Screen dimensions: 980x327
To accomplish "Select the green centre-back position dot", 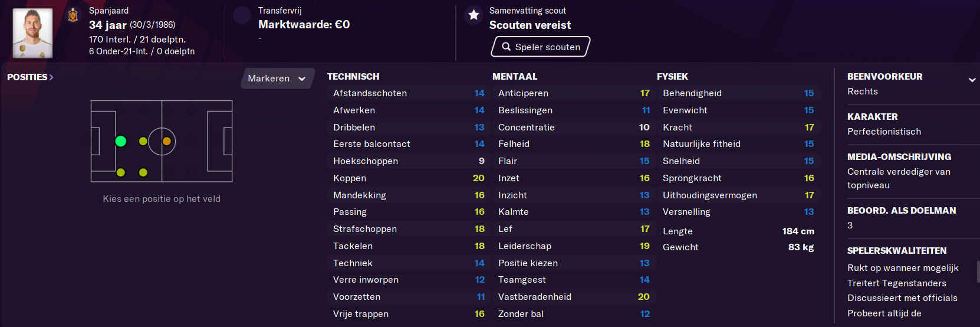I will (x=121, y=141).
